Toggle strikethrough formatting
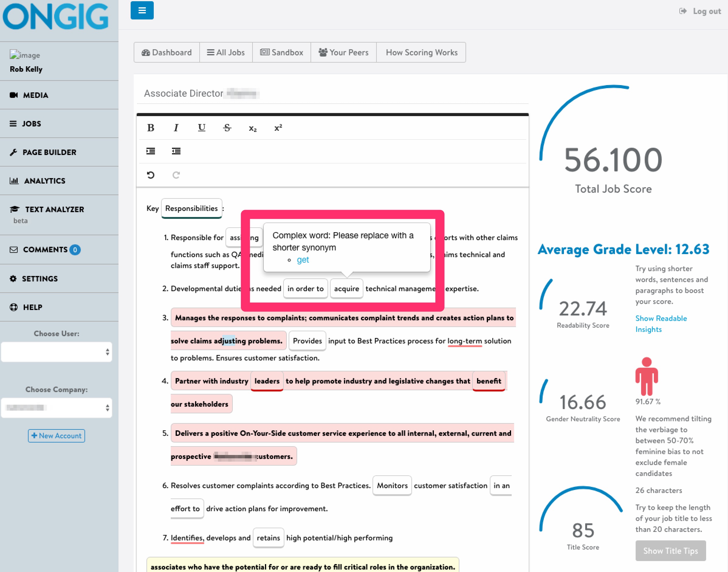 227,128
